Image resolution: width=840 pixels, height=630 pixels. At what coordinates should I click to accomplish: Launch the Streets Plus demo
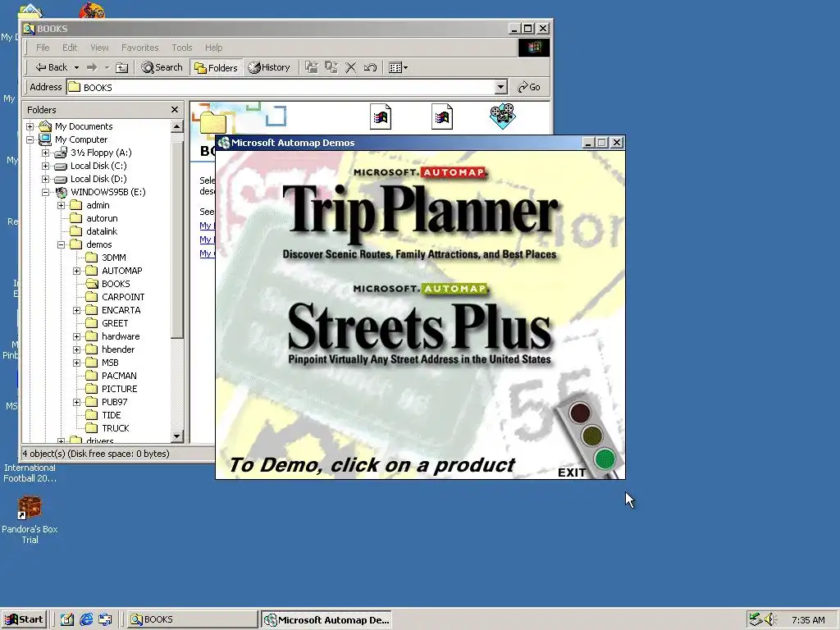(419, 326)
